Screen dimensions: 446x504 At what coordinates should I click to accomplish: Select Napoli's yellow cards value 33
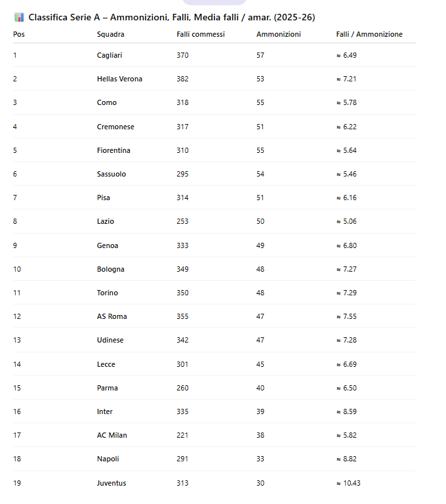pos(260,459)
